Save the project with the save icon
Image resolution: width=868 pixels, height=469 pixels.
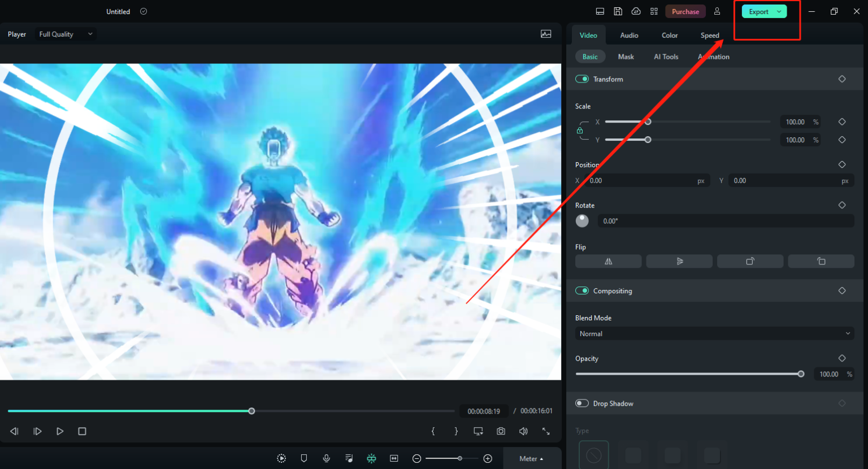pyautogui.click(x=618, y=11)
